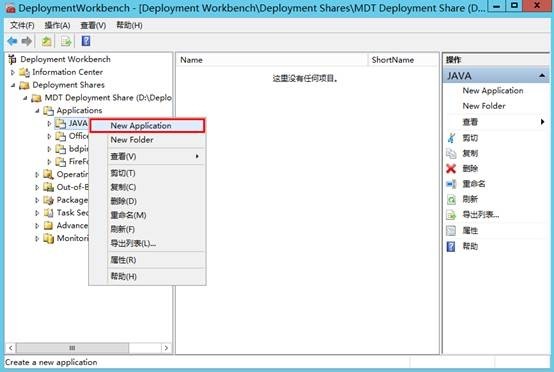Click the Export list toolbar icon

point(66,41)
